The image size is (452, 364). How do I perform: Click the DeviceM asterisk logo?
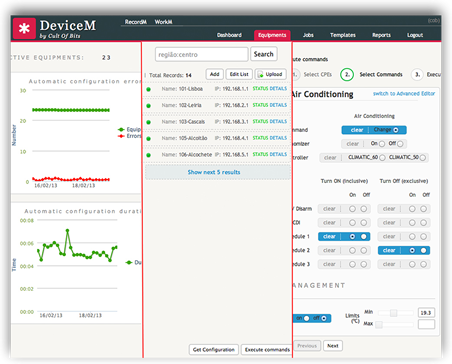[24, 28]
